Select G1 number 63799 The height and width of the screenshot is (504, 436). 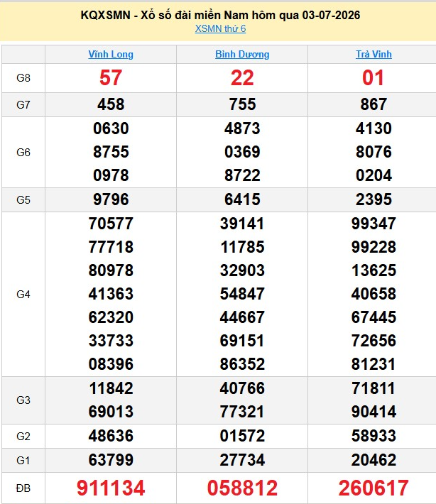point(111,460)
